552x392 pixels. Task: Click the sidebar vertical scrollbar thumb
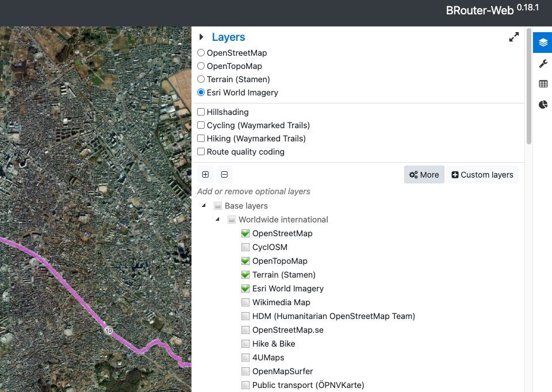click(529, 86)
